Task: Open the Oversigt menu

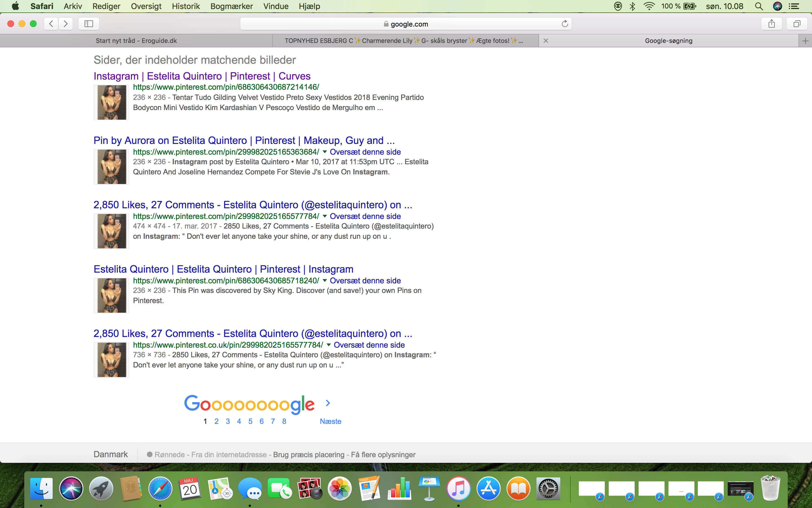Action: click(146, 6)
